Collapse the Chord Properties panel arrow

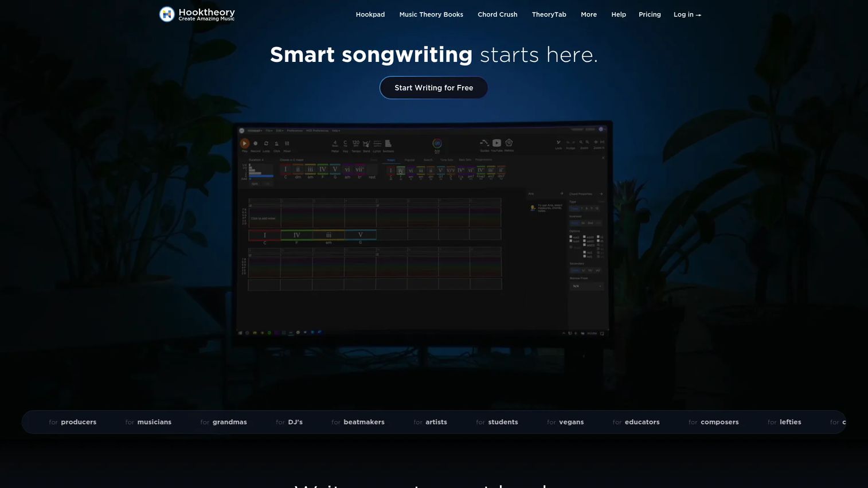[601, 194]
